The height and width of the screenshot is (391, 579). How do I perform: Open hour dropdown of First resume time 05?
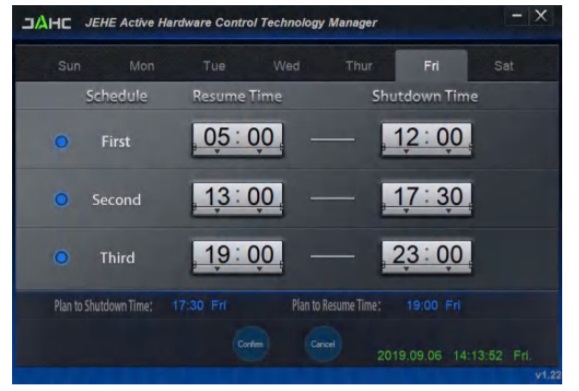[217, 151]
